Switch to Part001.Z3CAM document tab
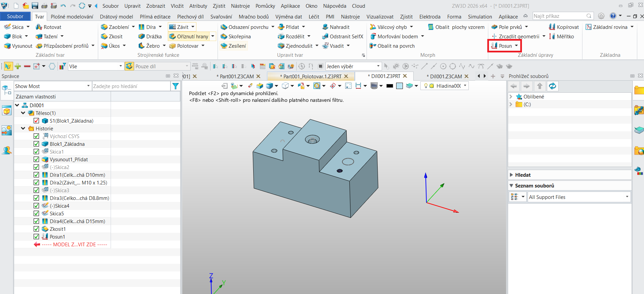The width and height of the screenshot is (644, 294). (x=235, y=76)
